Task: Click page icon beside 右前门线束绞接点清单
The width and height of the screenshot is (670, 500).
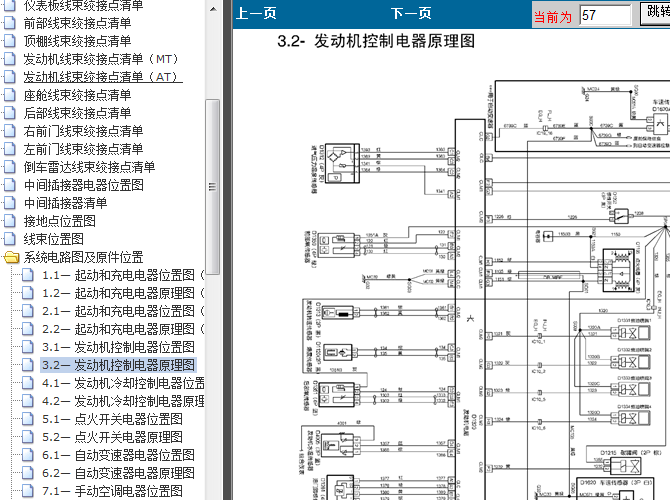Action: pos(9,131)
